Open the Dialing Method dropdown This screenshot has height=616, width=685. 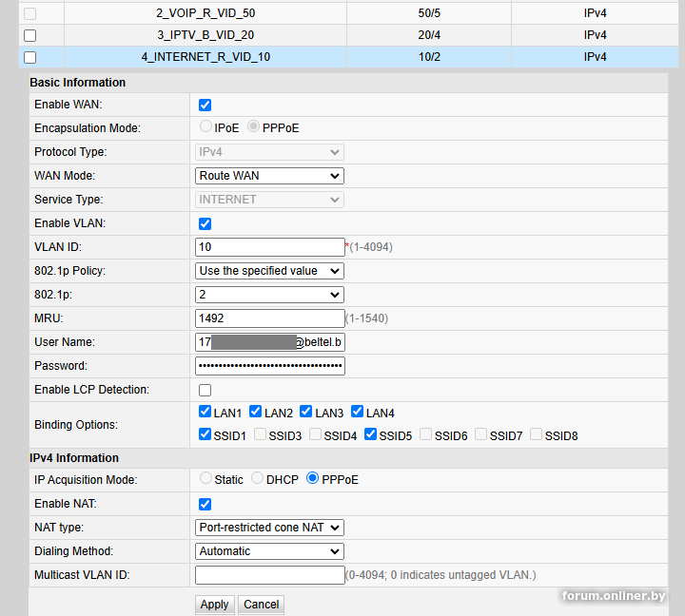tap(269, 551)
